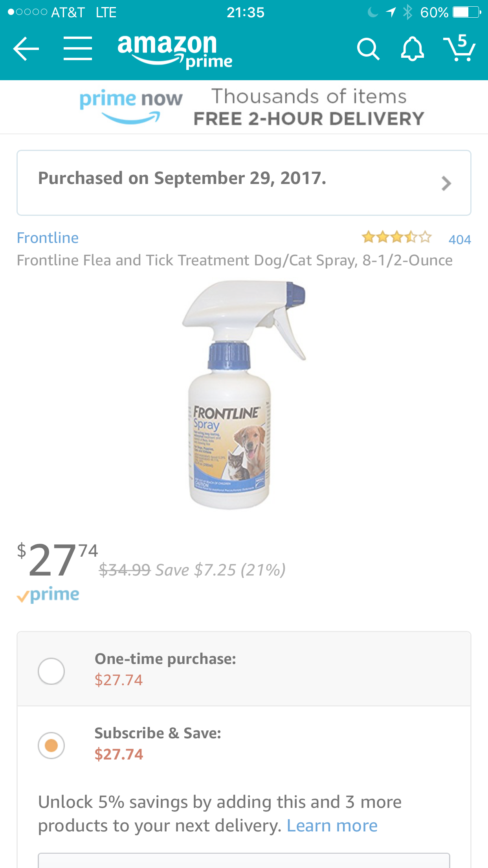488x868 pixels.
Task: Tap the back arrow icon
Action: [26, 49]
